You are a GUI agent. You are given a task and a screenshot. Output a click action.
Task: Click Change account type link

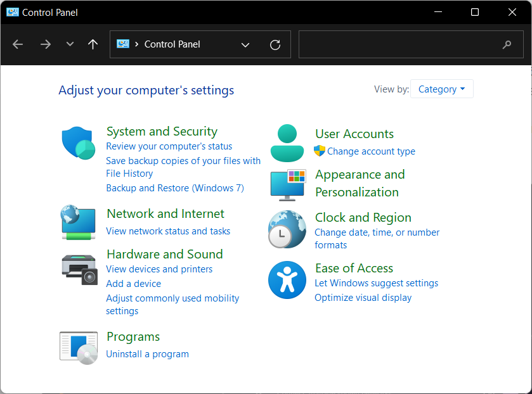(x=371, y=151)
